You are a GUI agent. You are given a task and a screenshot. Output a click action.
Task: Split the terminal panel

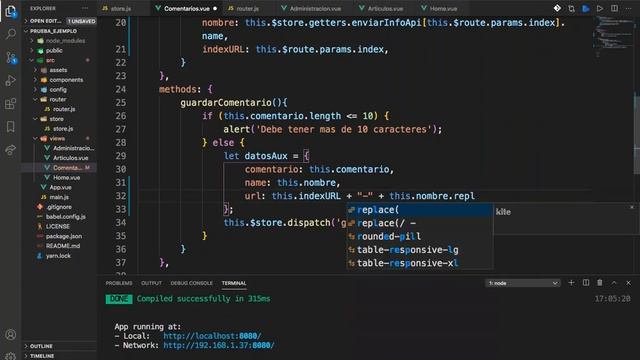(x=586, y=282)
